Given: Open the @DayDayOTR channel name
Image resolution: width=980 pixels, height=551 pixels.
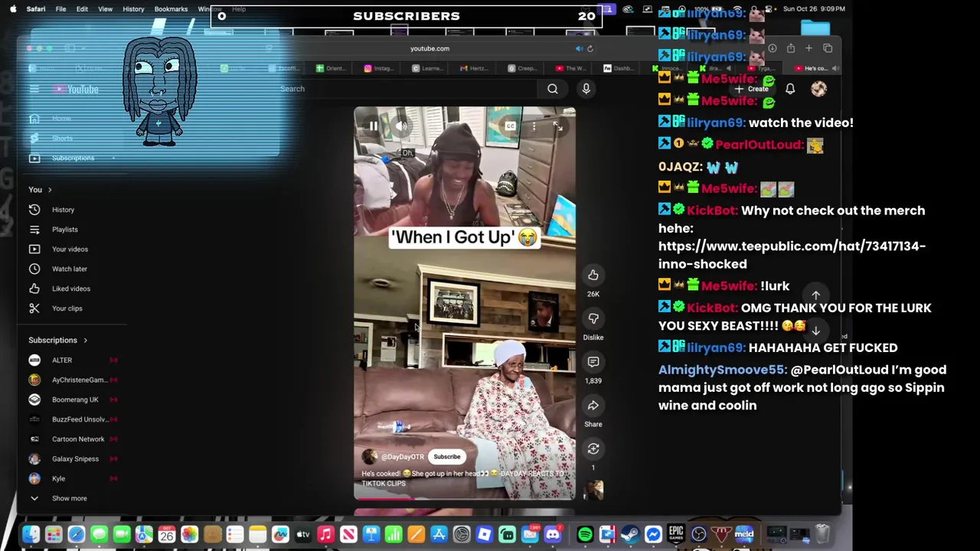Looking at the screenshot, I should 403,457.
